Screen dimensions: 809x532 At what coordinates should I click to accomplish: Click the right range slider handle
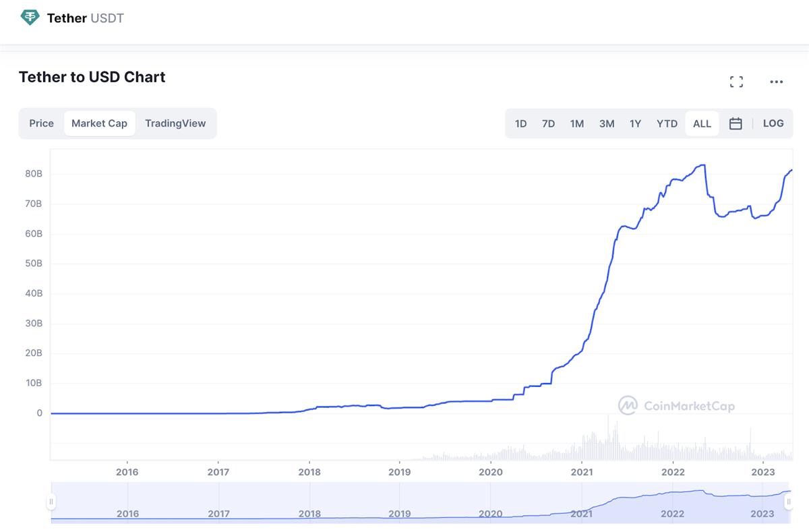point(788,502)
